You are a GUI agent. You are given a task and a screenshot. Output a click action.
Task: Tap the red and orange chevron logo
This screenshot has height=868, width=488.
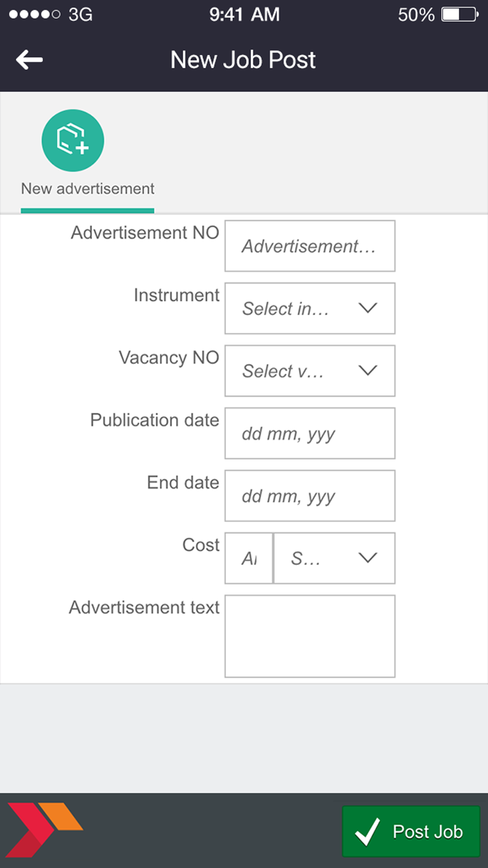[44, 829]
